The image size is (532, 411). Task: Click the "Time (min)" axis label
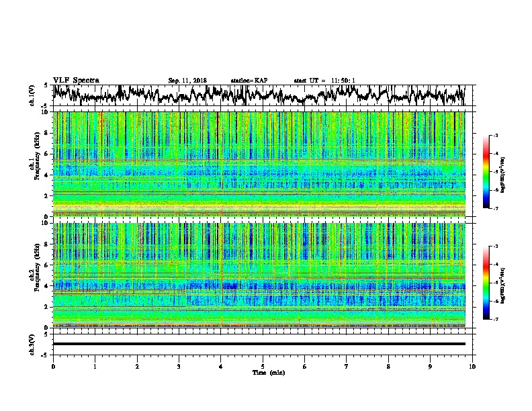(269, 373)
